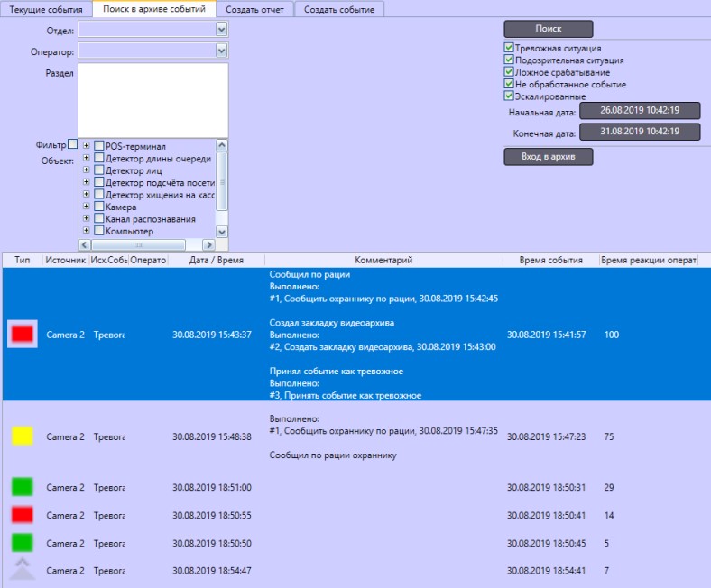Click the Исх.Событие column header
This screenshot has width=711, height=588.
coord(108,260)
